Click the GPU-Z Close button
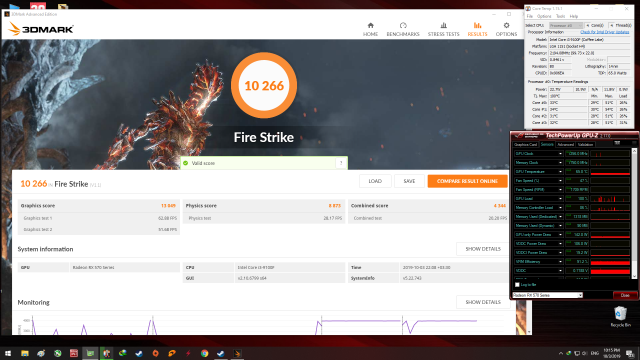This screenshot has height=360, width=640. (x=624, y=295)
